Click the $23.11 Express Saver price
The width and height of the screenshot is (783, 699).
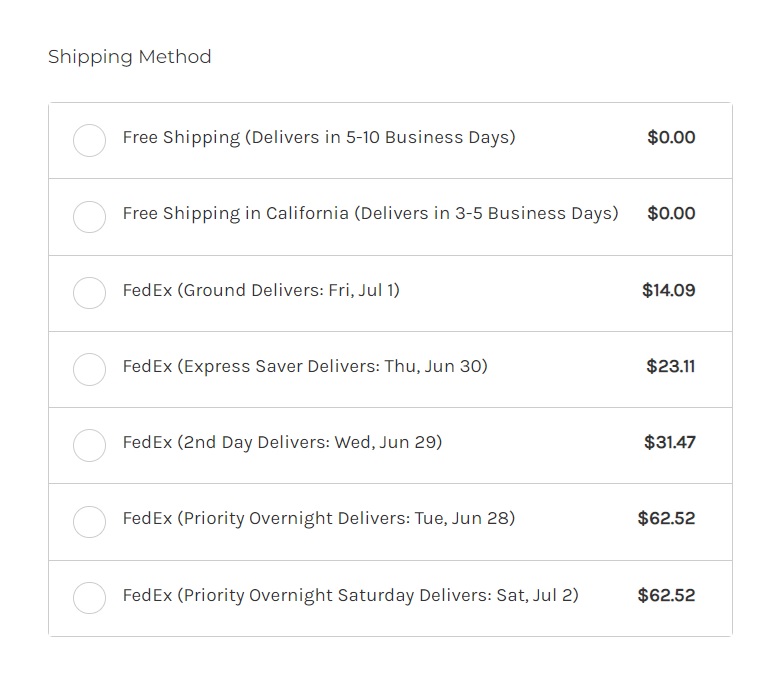(x=671, y=366)
